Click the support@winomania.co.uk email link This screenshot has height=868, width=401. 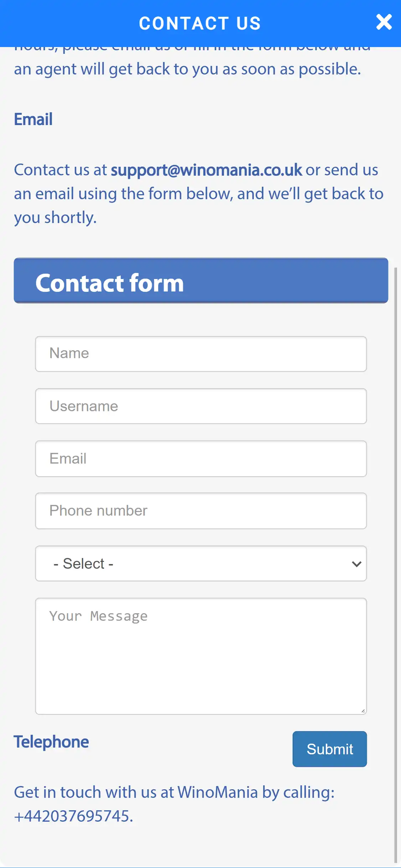(206, 170)
